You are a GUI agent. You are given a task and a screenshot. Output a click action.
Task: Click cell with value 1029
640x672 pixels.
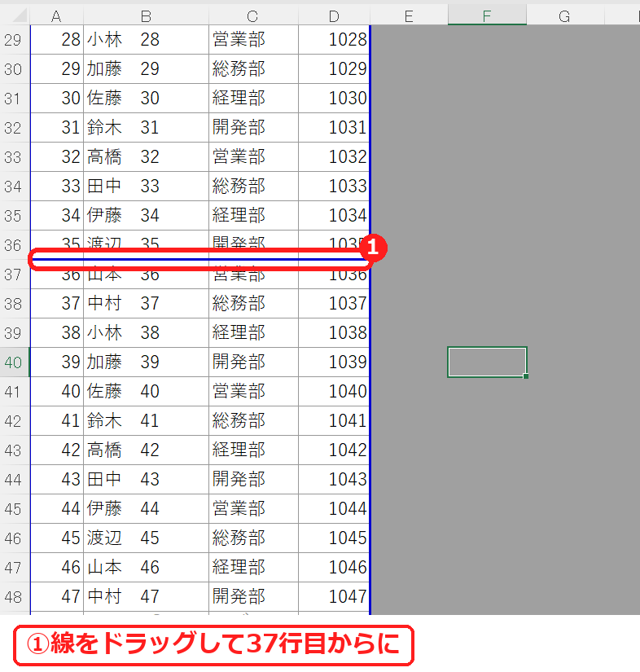pos(334,69)
